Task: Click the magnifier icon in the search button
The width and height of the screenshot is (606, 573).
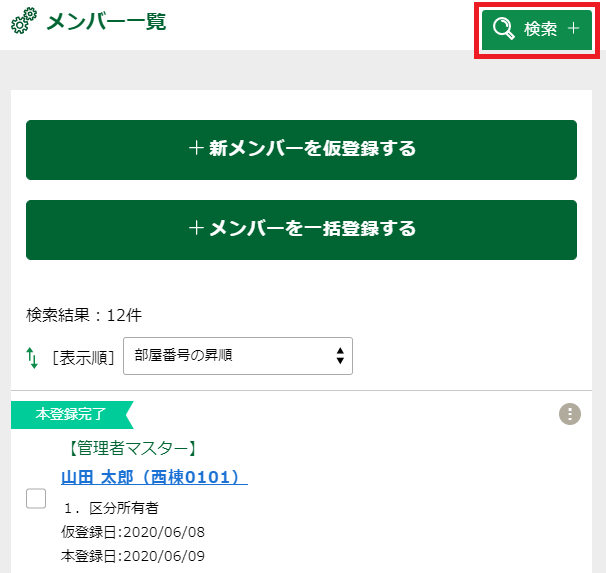Action: click(x=504, y=29)
